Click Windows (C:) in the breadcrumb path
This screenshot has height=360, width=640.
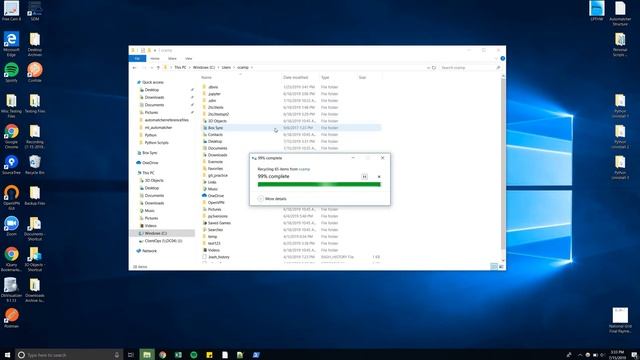[204, 67]
